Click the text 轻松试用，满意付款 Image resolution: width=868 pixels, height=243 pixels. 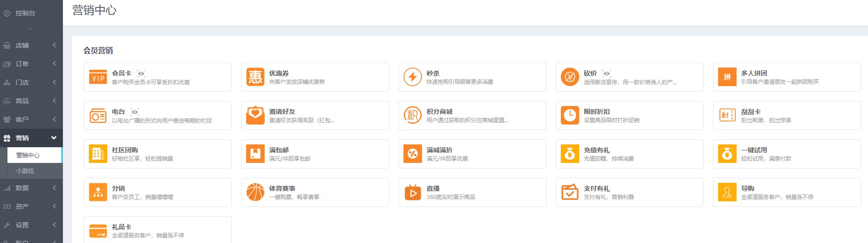(766, 158)
